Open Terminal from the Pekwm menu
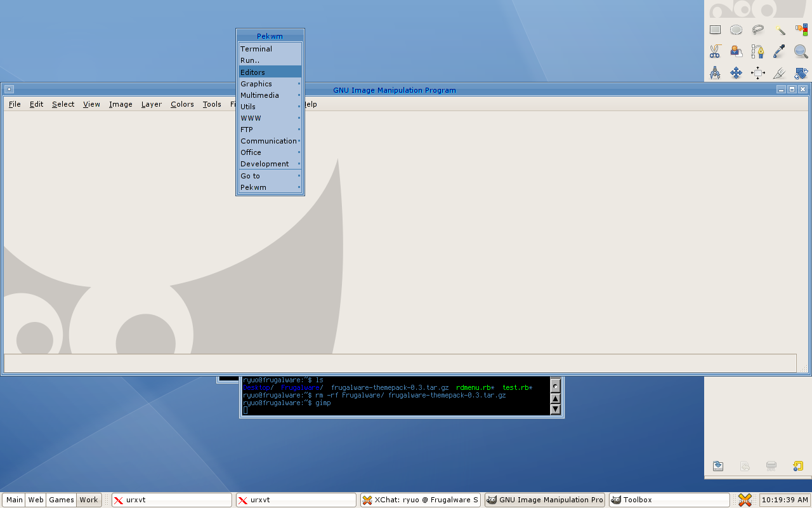 click(x=270, y=49)
